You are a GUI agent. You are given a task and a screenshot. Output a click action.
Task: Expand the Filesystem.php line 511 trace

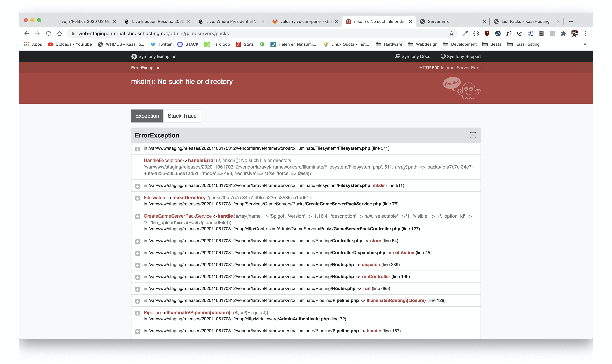click(x=137, y=149)
